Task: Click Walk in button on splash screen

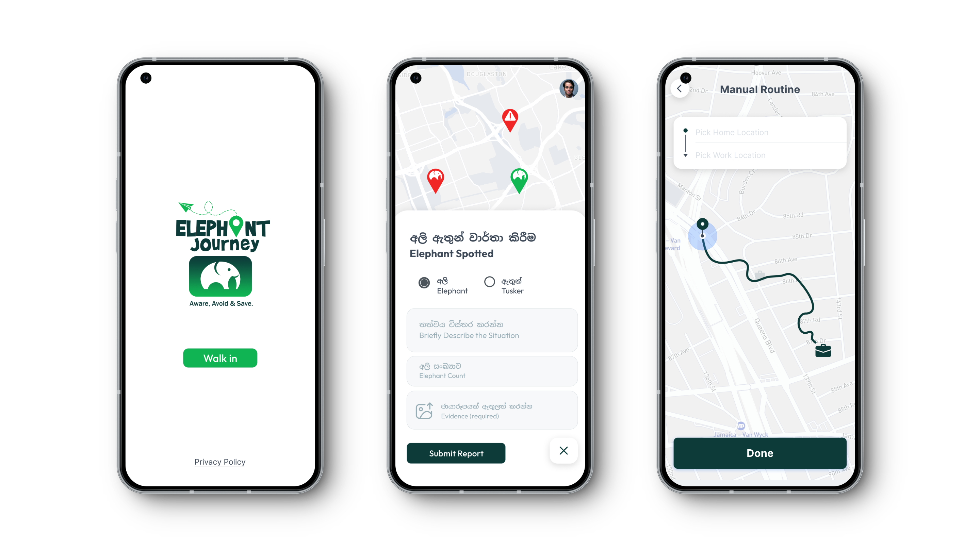Action: [x=219, y=357]
